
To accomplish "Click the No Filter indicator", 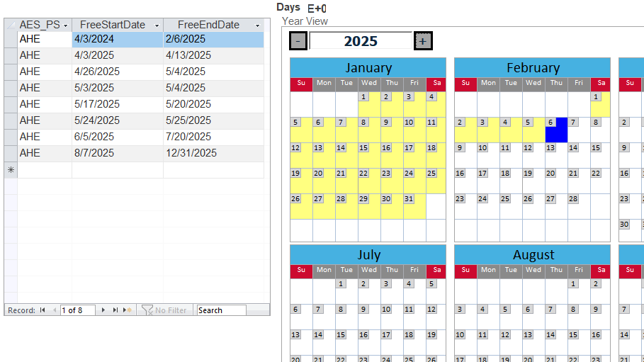I will tap(164, 310).
